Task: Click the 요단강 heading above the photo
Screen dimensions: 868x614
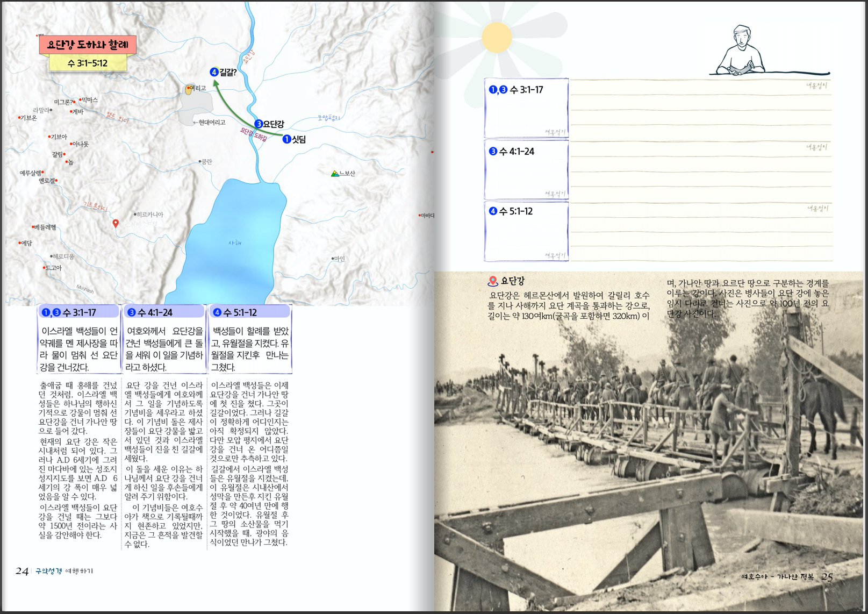Action: pyautogui.click(x=513, y=281)
